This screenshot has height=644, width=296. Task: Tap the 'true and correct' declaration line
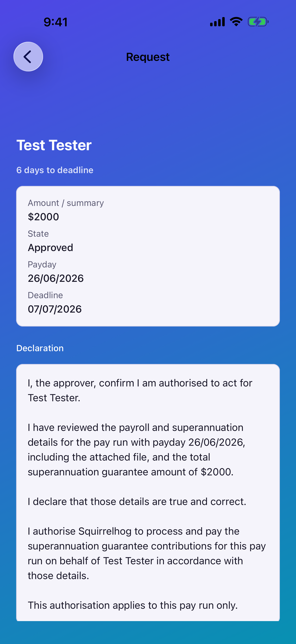[x=137, y=501]
